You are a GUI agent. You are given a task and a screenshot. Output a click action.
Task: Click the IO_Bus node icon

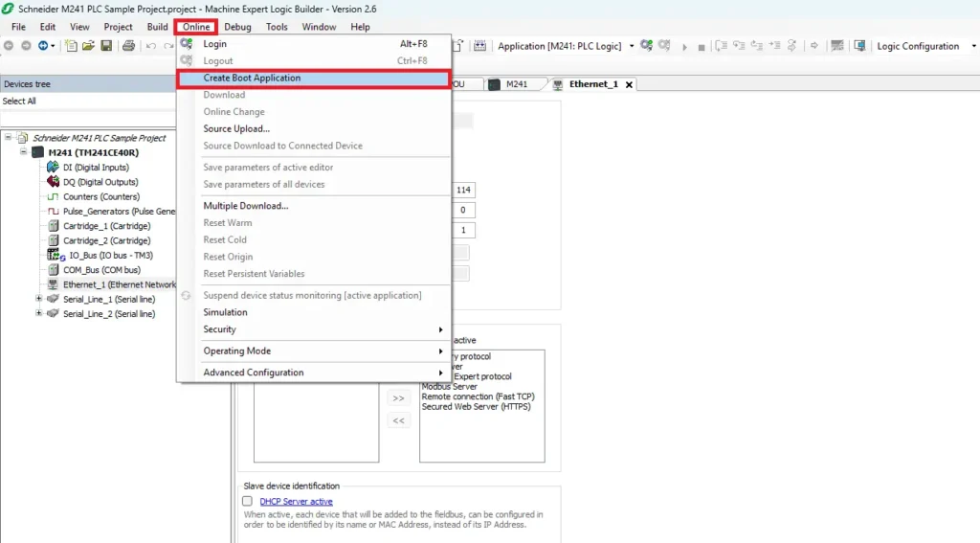click(56, 256)
